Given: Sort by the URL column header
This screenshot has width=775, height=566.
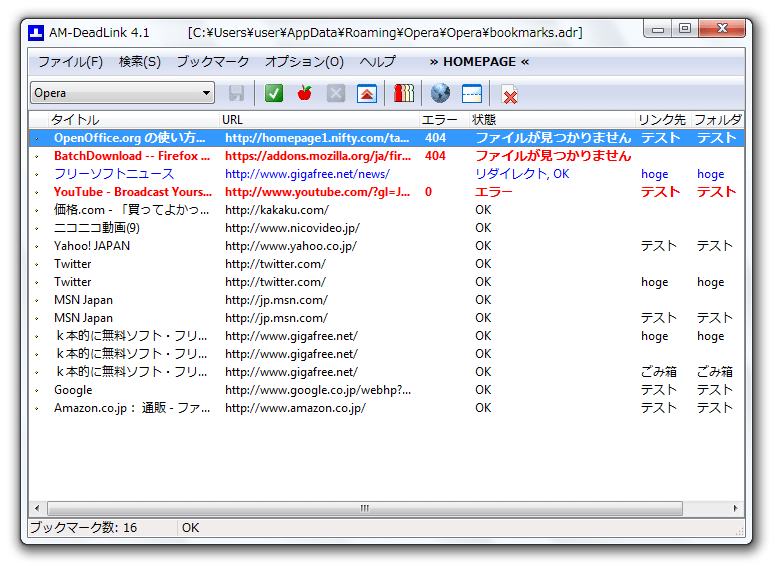Looking at the screenshot, I should (319, 120).
